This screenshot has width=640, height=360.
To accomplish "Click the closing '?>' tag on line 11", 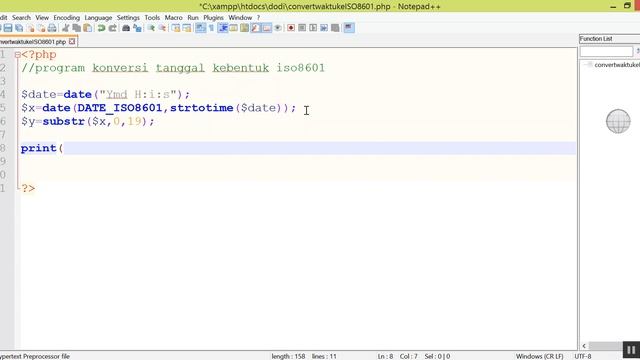I will (x=28, y=188).
